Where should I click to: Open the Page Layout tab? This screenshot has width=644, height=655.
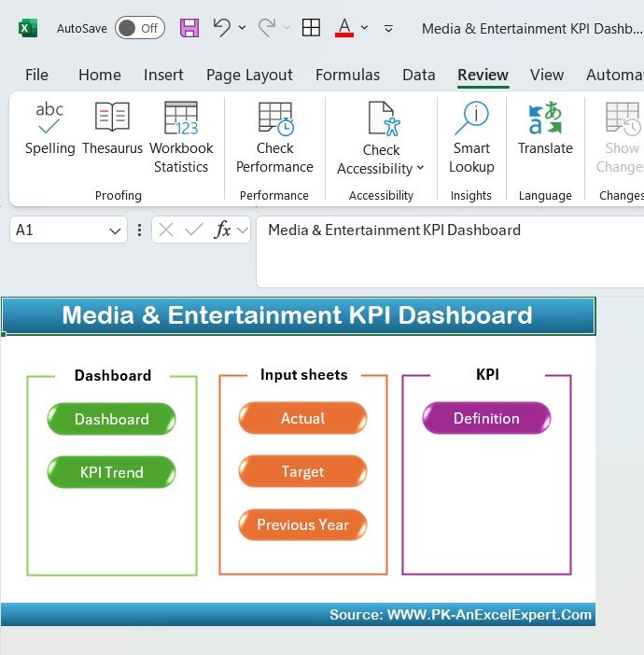point(249,75)
